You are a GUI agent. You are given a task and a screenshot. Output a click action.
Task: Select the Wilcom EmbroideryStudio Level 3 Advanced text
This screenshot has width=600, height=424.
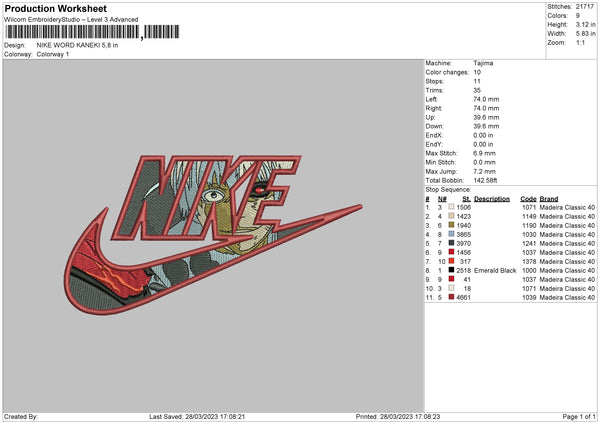(x=71, y=20)
